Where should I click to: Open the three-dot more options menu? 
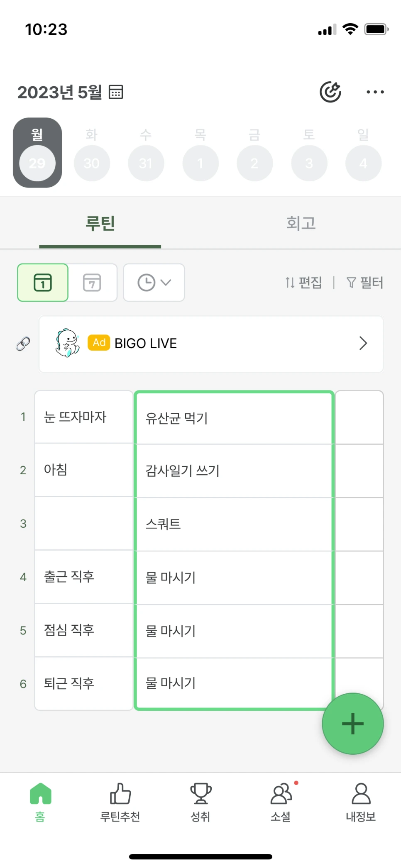(x=375, y=92)
